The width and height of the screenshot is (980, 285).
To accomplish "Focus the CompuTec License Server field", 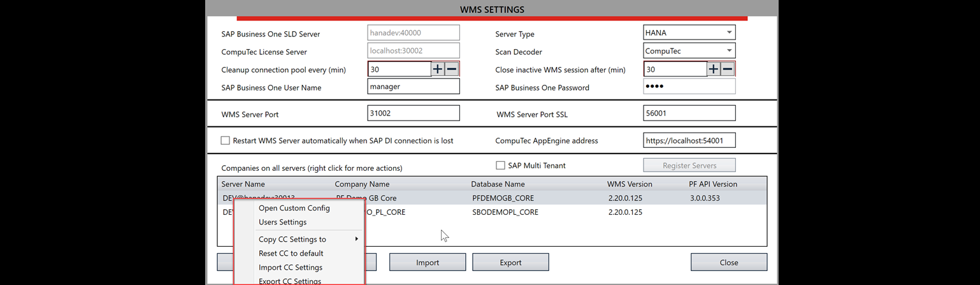I will (414, 50).
